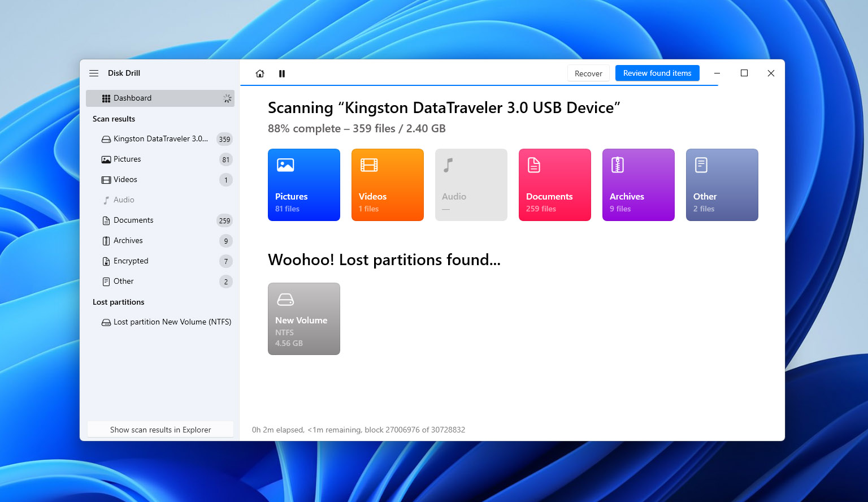Click the file icon on the Other card
Screen dimensions: 868x502
click(701, 165)
